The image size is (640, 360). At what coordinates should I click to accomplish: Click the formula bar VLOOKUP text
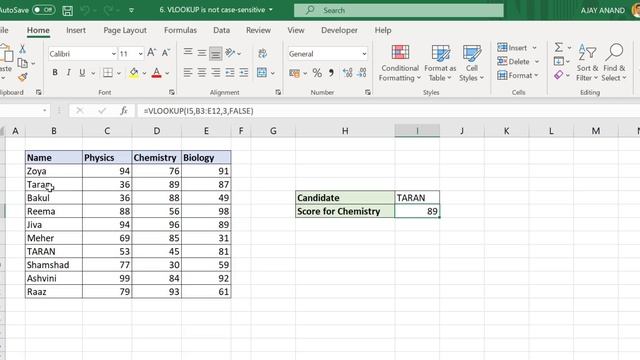pyautogui.click(x=198, y=111)
